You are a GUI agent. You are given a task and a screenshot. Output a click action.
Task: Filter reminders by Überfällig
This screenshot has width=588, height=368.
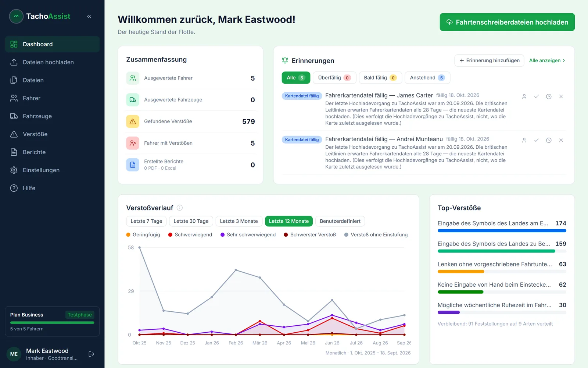pos(334,78)
